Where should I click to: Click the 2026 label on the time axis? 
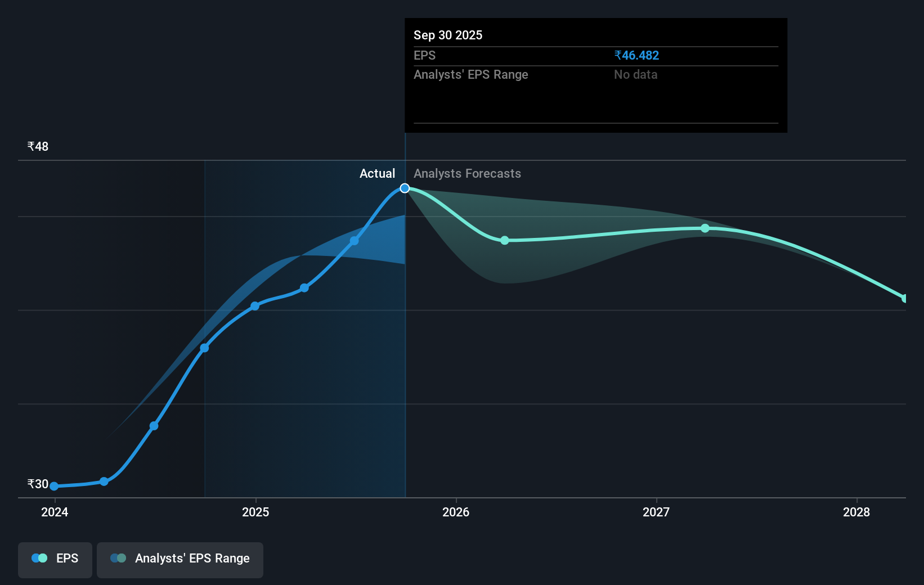pos(456,512)
